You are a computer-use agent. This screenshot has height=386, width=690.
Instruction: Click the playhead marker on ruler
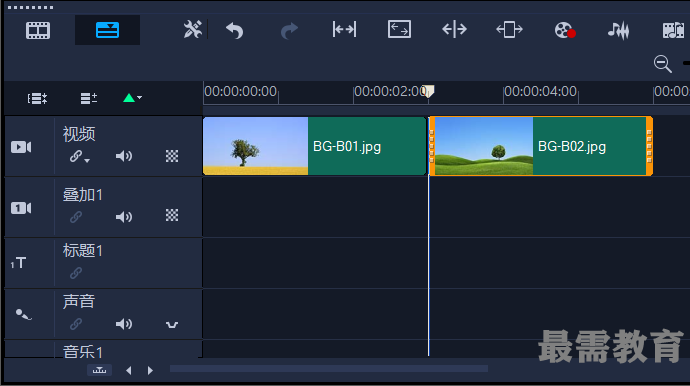429,91
